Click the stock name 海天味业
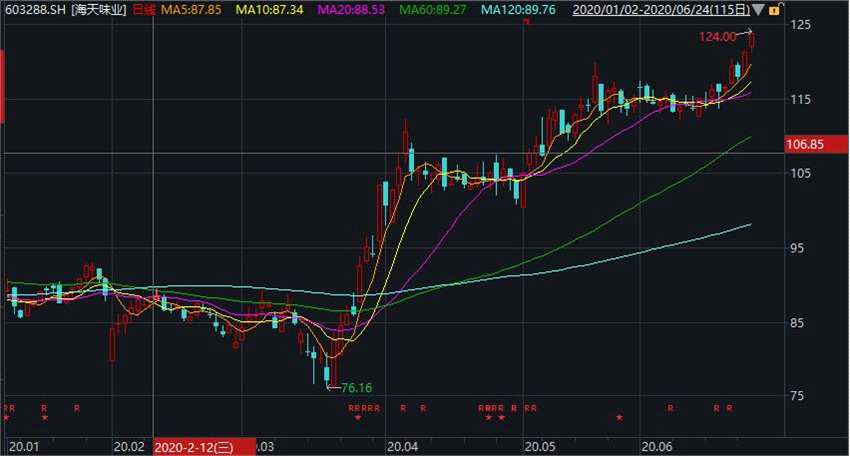Image resolution: width=850 pixels, height=456 pixels. point(99,9)
